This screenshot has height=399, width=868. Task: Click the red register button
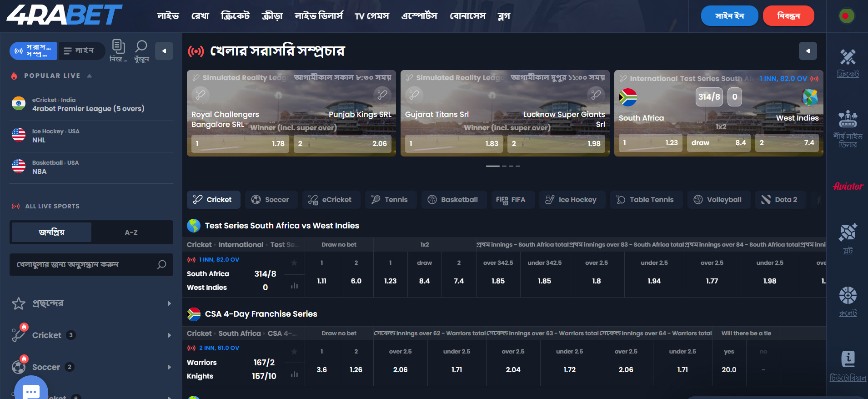point(788,16)
